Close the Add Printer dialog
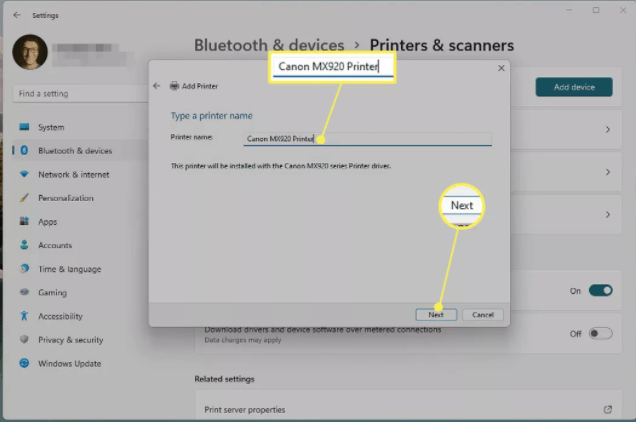Screen dimensions: 636x422 coord(501,68)
